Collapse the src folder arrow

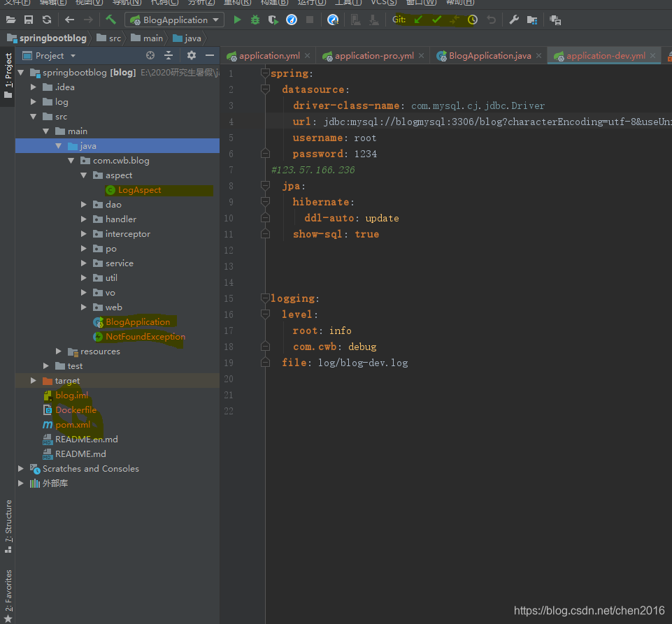(x=34, y=117)
